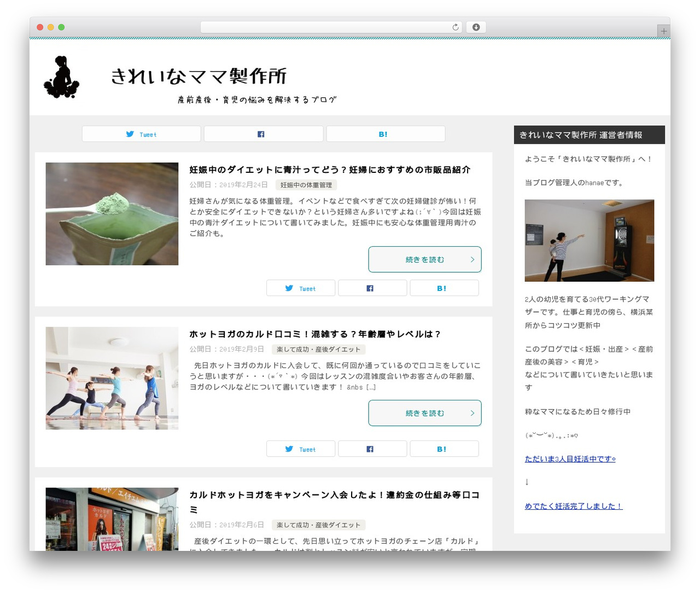Click the reload icon in the address bar
This screenshot has width=700, height=593.
click(x=456, y=27)
